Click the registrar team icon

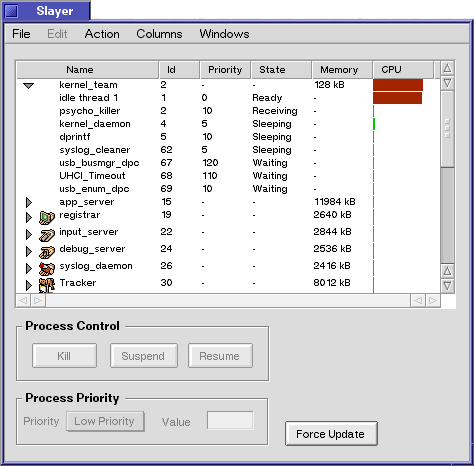(x=47, y=218)
